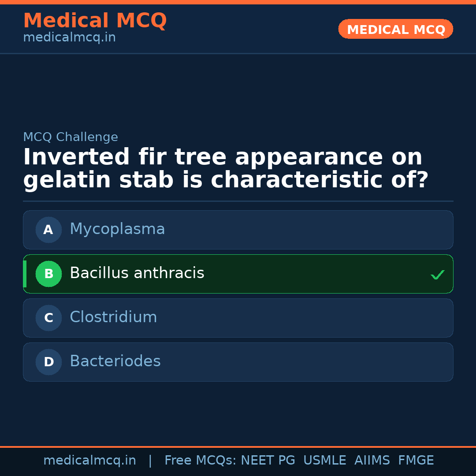Click the letter A option circle
The image size is (476, 476).
(x=48, y=230)
